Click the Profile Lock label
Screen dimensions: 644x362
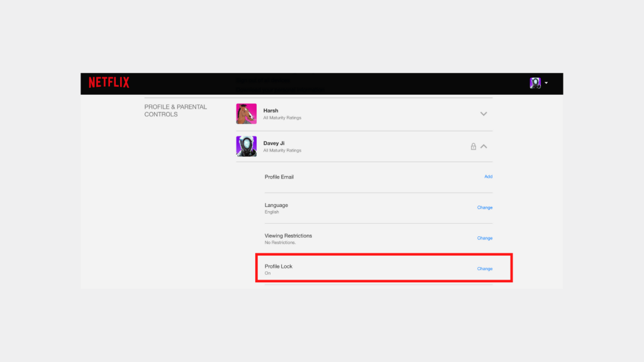click(x=279, y=266)
